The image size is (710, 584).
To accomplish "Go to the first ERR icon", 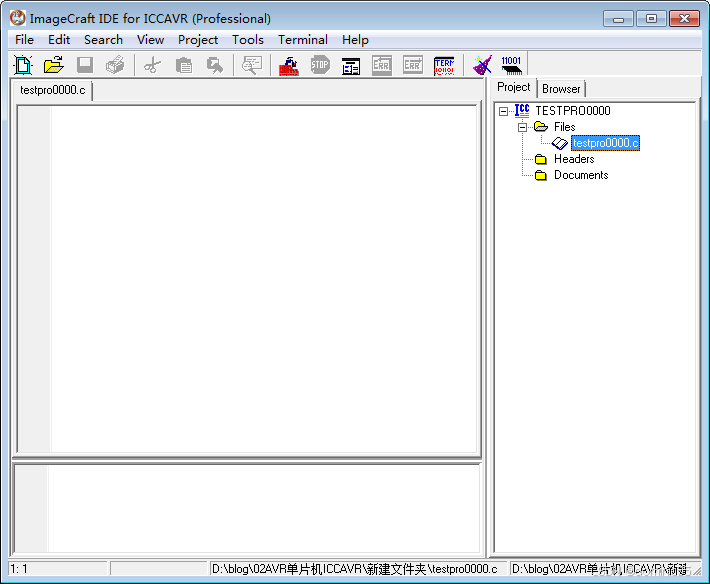I will [382, 65].
